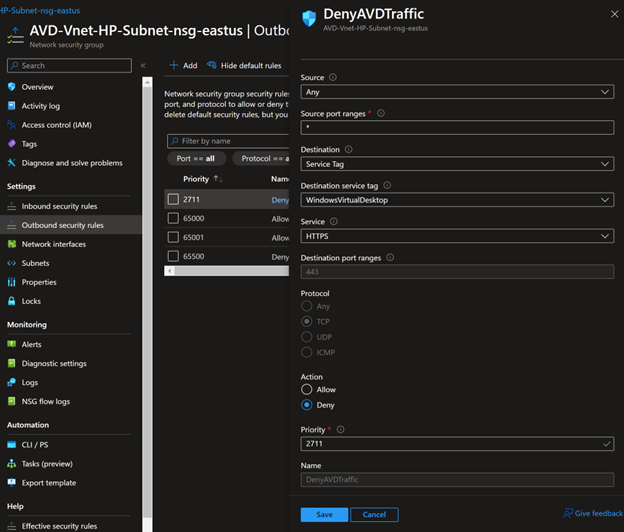Click the sidebar Search box

(x=69, y=65)
